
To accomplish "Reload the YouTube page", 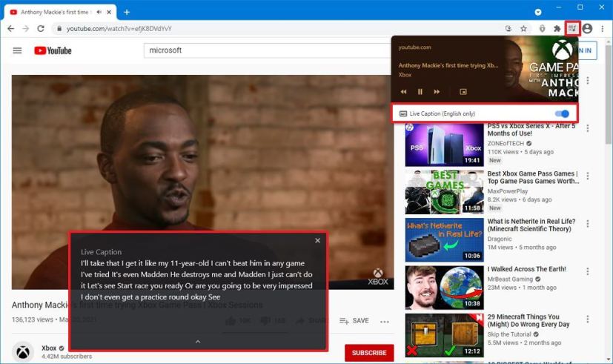I will [41, 28].
